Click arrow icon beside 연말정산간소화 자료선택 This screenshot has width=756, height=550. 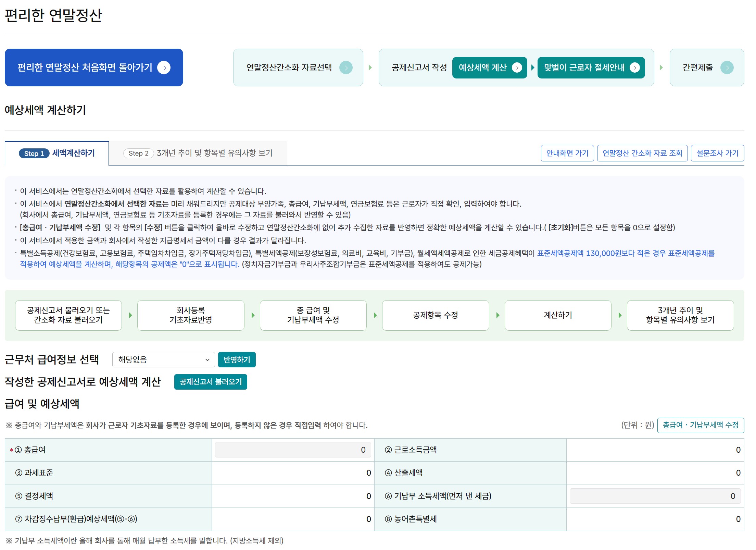pos(346,68)
